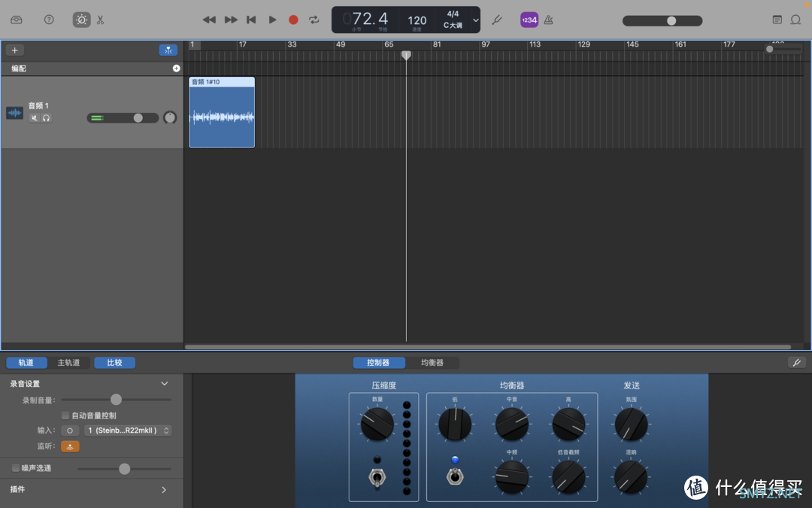The width and height of the screenshot is (812, 508).
Task: Toggle the cycle loop mode
Action: point(314,20)
